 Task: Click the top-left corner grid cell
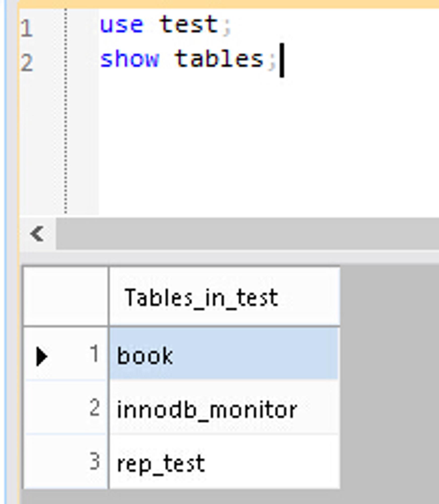coord(66,297)
